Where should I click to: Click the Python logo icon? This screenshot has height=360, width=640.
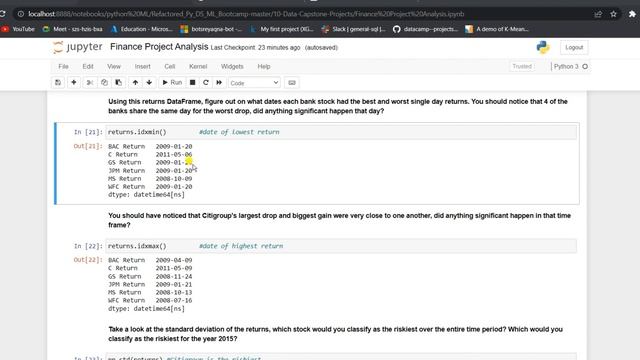543,47
